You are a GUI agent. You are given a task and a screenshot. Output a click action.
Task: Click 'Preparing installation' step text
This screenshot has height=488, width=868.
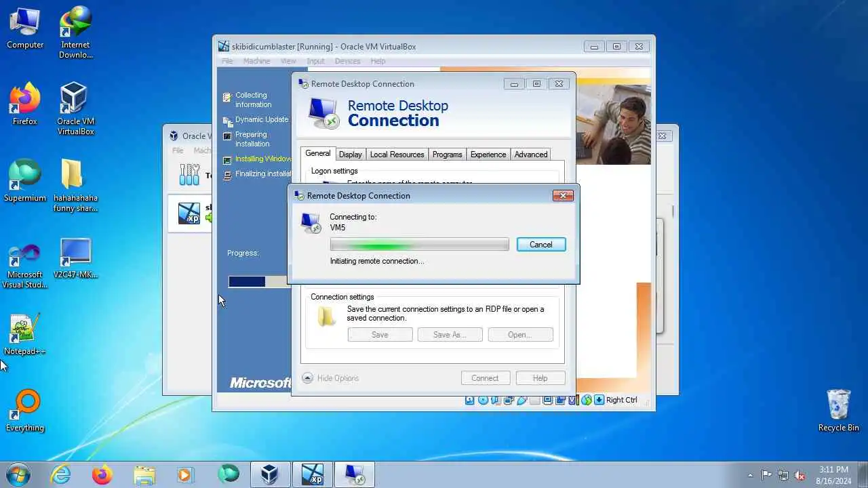(x=252, y=139)
